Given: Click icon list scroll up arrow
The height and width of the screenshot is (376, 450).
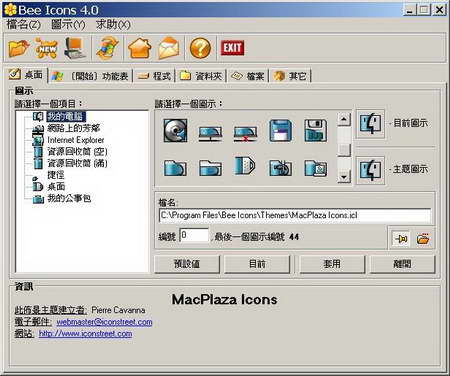Looking at the screenshot, I should point(344,119).
